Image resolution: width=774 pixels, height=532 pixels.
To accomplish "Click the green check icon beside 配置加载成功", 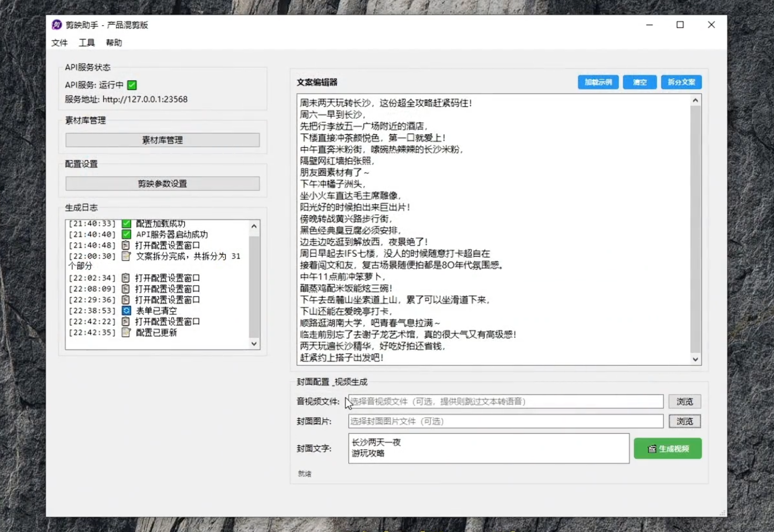I will tap(126, 223).
